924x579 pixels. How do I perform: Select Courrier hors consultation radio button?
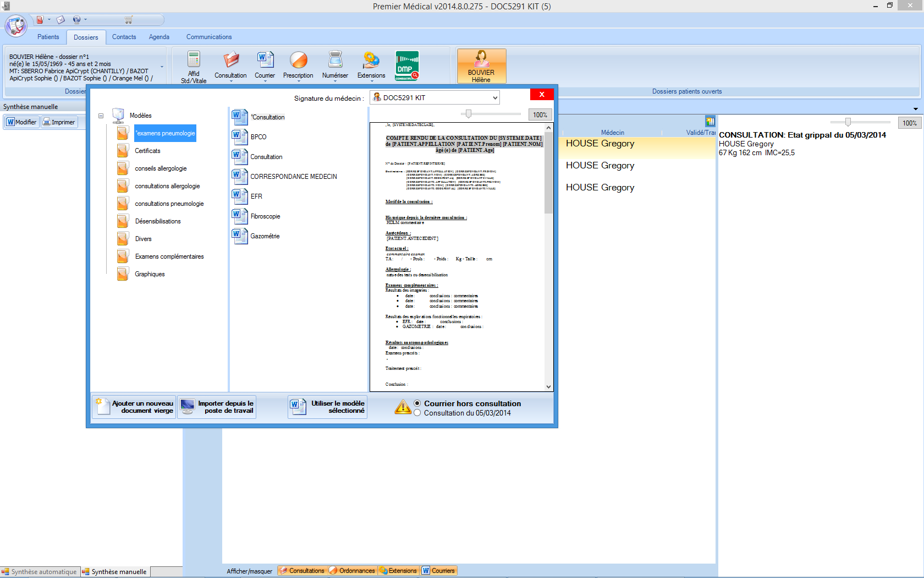(x=417, y=403)
